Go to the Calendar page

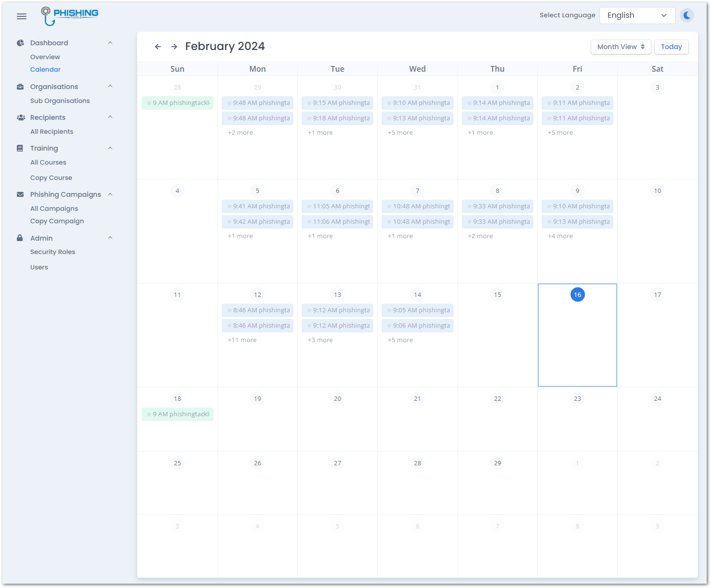click(45, 69)
